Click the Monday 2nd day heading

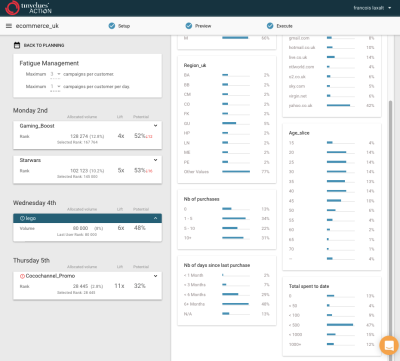tap(30, 111)
